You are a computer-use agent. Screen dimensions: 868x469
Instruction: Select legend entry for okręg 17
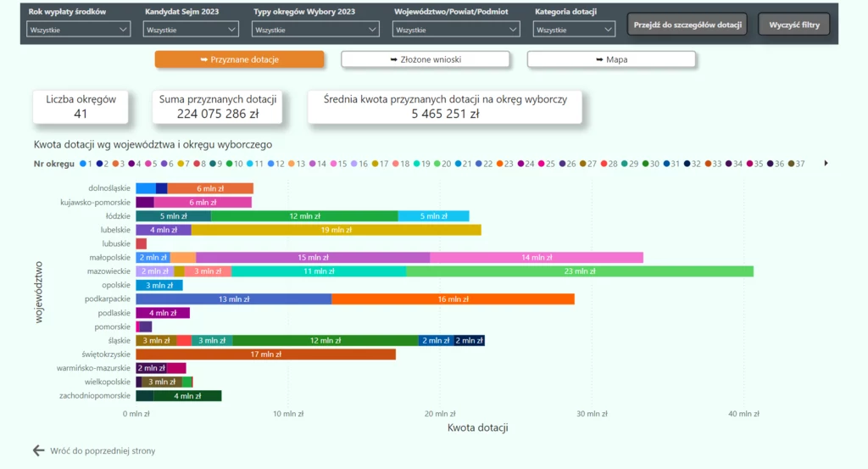380,164
